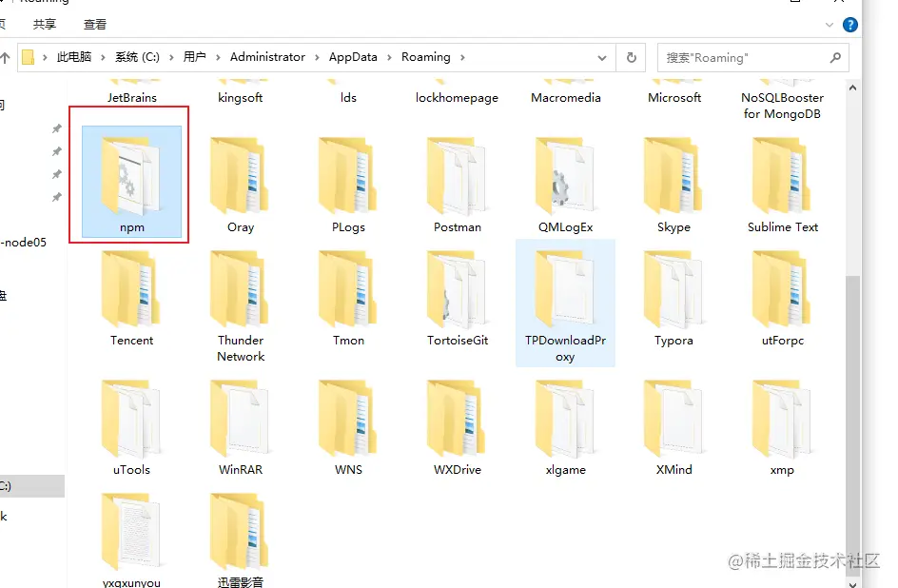This screenshot has height=588, width=898.
Task: Select the Typora folder icon
Action: tap(673, 288)
